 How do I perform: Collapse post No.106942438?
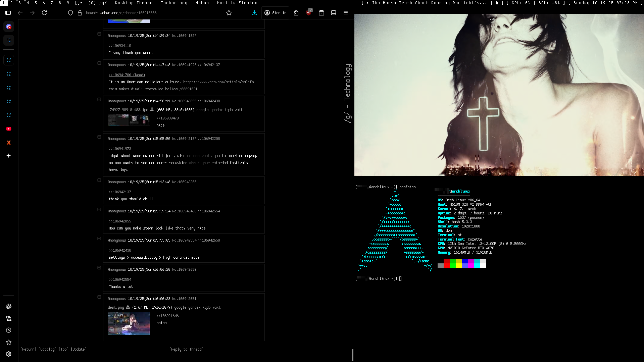click(x=99, y=209)
